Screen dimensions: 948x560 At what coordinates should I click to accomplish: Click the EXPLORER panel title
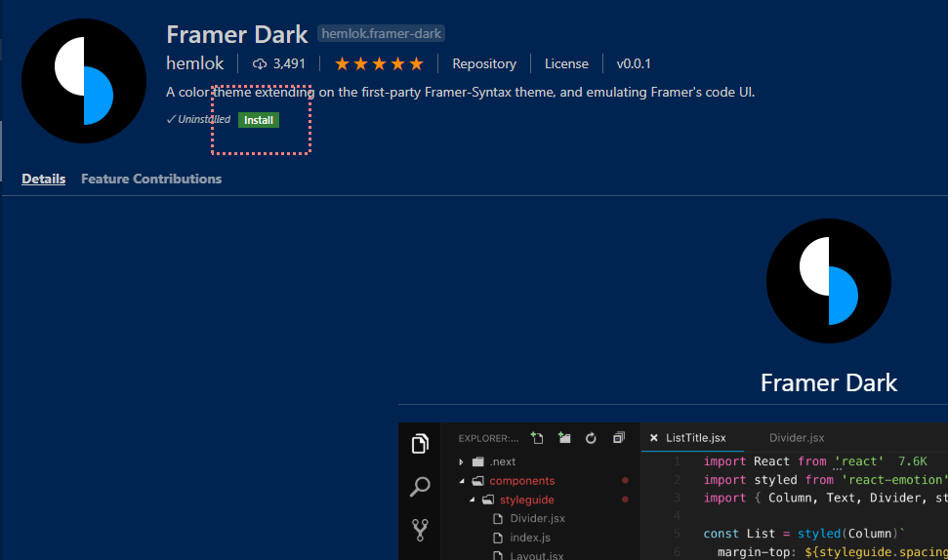[488, 438]
